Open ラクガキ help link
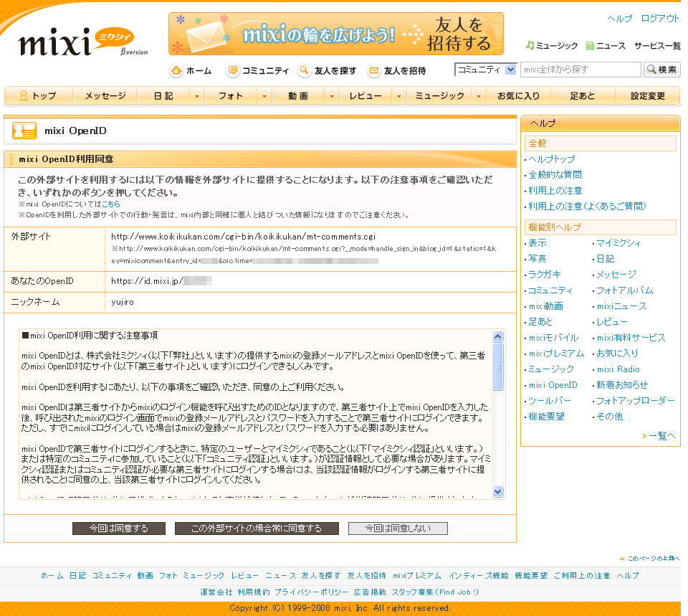The height and width of the screenshot is (616, 688). (545, 275)
